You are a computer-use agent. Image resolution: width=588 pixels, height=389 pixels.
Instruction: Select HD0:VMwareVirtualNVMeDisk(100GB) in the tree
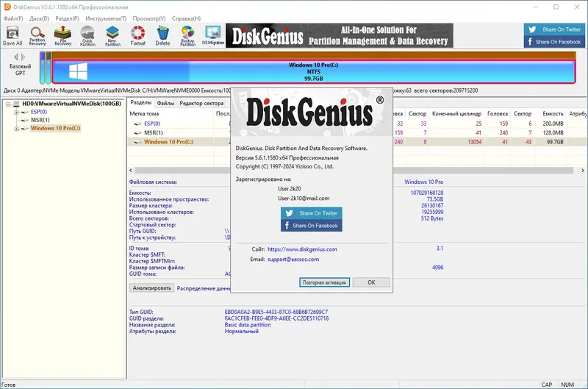(x=71, y=104)
